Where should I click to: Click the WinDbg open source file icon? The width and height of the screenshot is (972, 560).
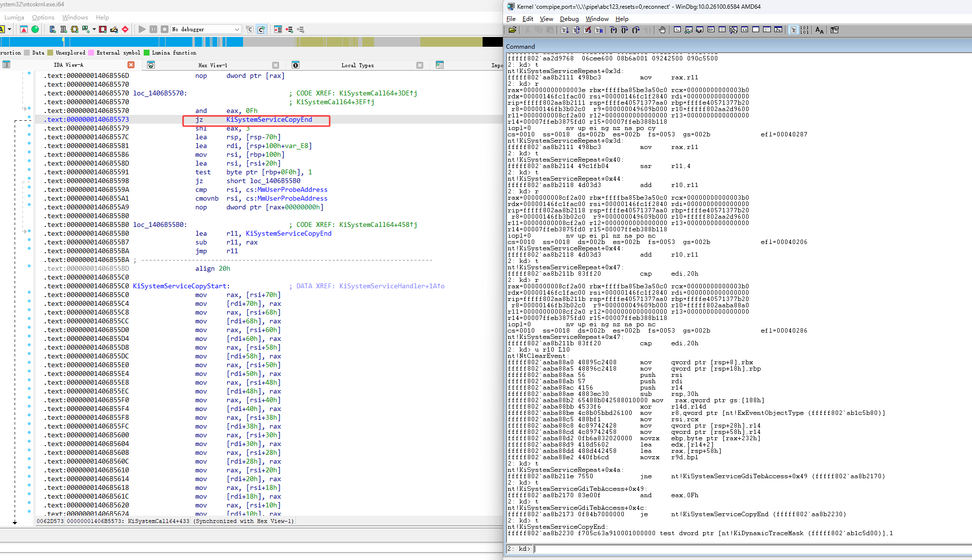(x=512, y=30)
